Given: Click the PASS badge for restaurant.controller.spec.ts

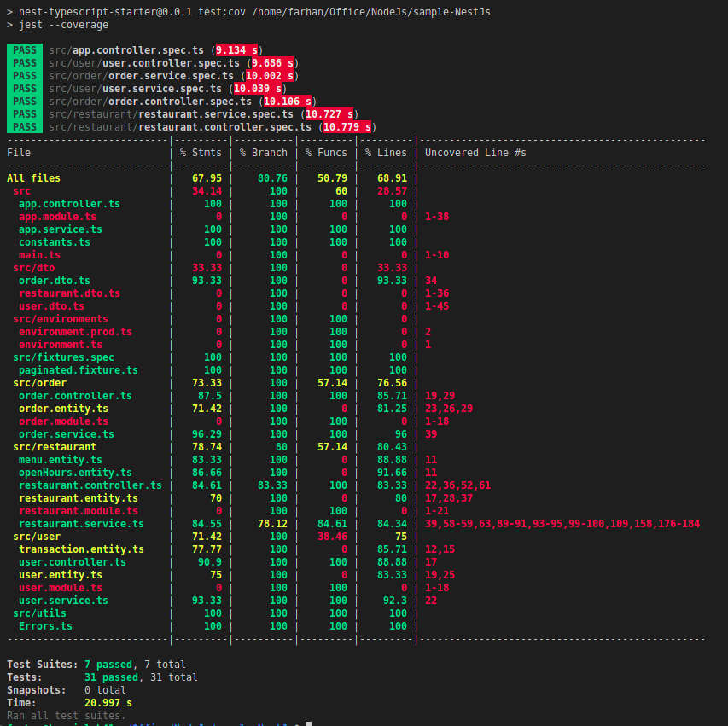Looking at the screenshot, I should click(x=24, y=126).
